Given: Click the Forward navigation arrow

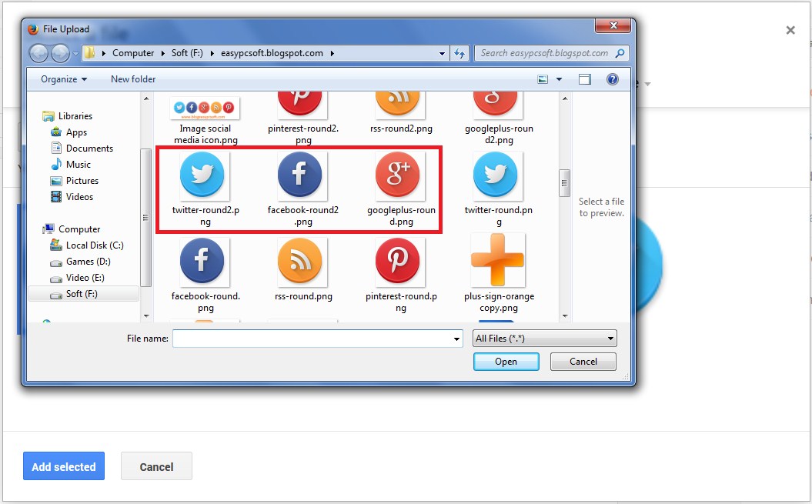Looking at the screenshot, I should (x=60, y=53).
